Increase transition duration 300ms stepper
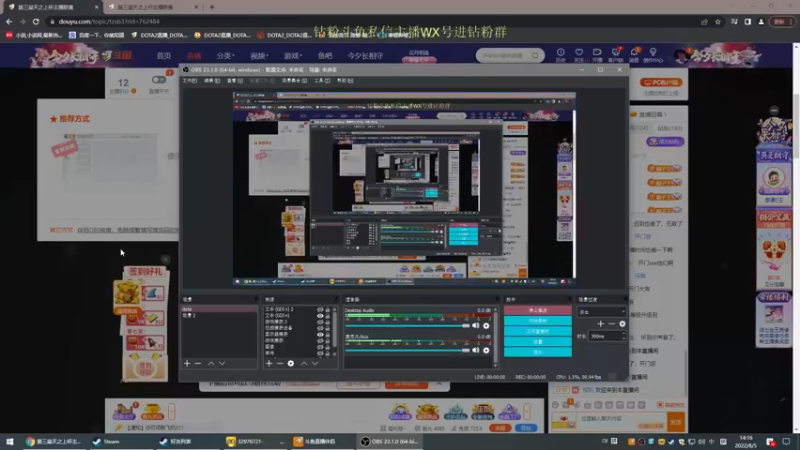800x450 pixels. point(623,334)
